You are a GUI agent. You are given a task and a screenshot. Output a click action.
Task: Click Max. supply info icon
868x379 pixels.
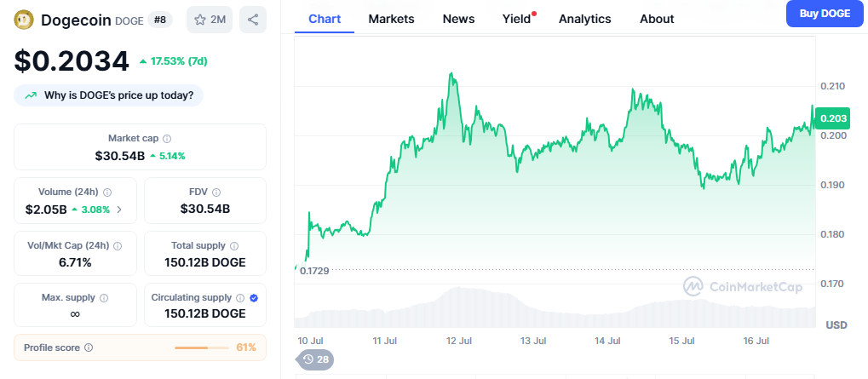tap(104, 298)
